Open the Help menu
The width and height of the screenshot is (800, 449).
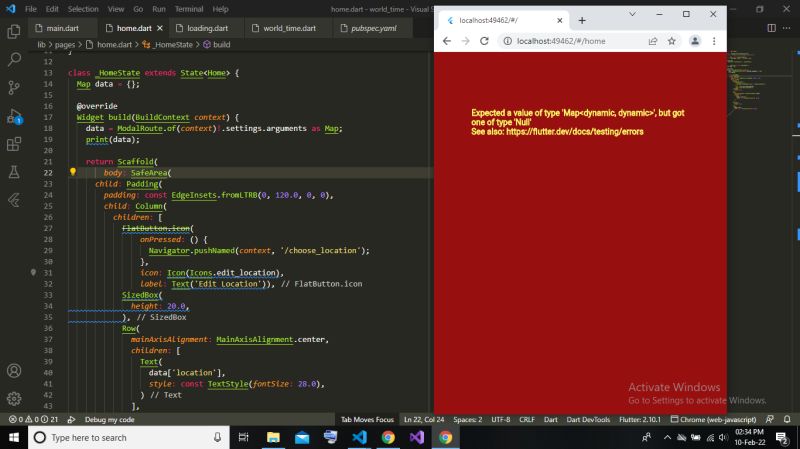[220, 9]
